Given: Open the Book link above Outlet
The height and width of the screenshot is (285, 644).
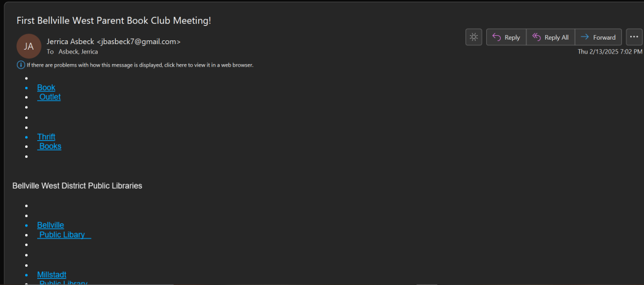Looking at the screenshot, I should [x=46, y=87].
